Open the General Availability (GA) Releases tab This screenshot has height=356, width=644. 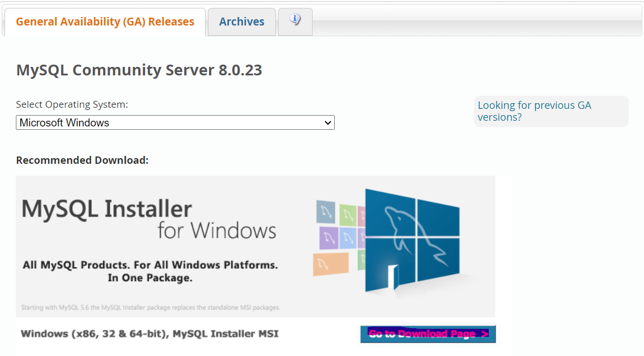(x=105, y=22)
